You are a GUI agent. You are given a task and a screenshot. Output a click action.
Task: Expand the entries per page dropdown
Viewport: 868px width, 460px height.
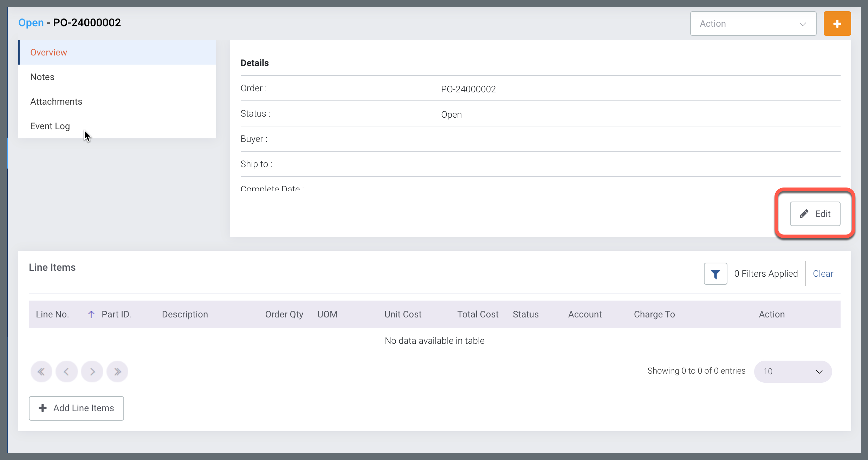[x=792, y=372]
